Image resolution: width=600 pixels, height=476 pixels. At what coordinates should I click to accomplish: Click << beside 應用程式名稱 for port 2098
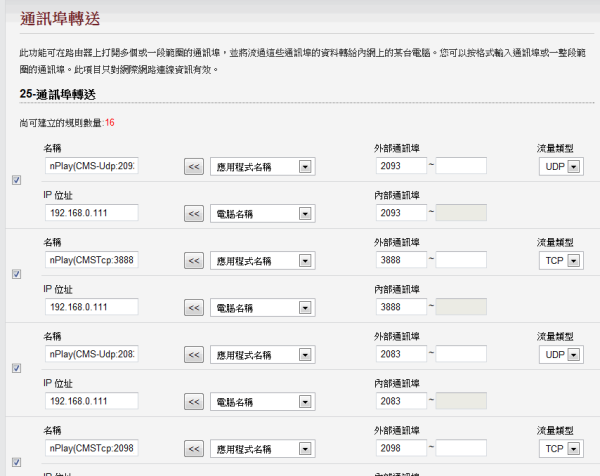coord(194,449)
